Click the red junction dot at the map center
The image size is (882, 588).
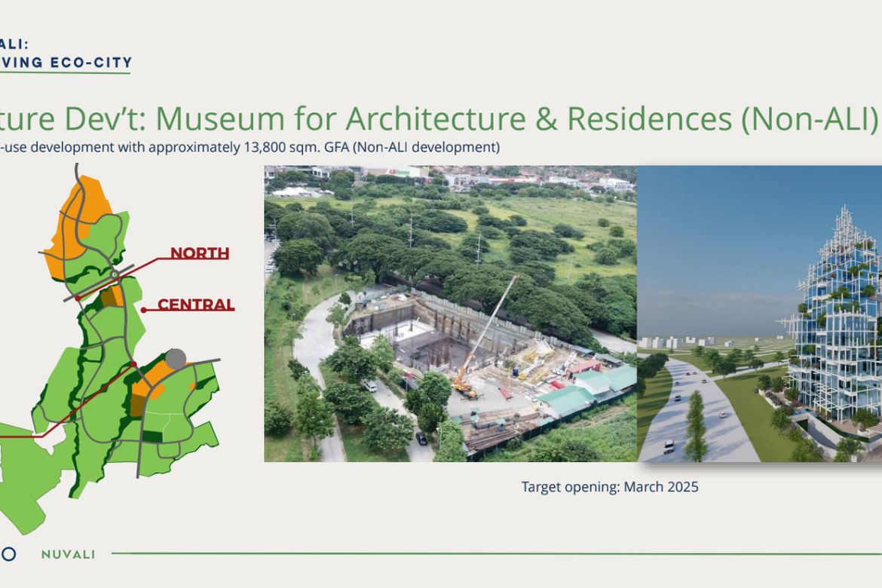(x=133, y=365)
